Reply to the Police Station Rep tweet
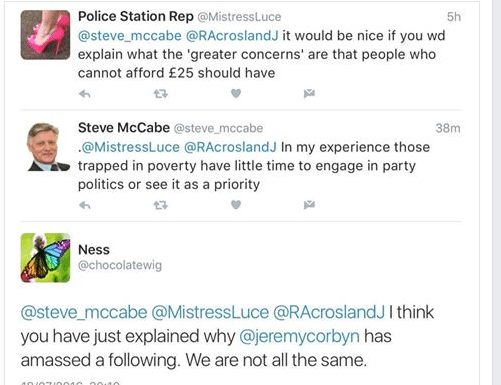 point(85,94)
